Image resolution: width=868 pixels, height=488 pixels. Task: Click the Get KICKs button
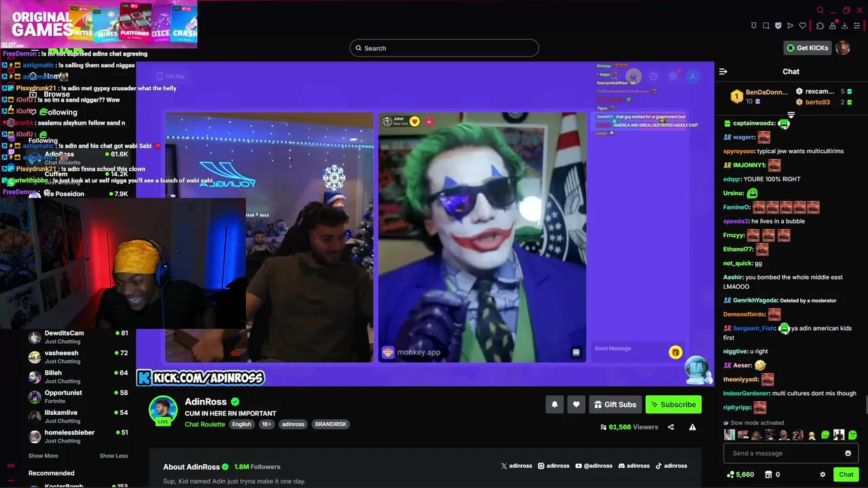807,47
